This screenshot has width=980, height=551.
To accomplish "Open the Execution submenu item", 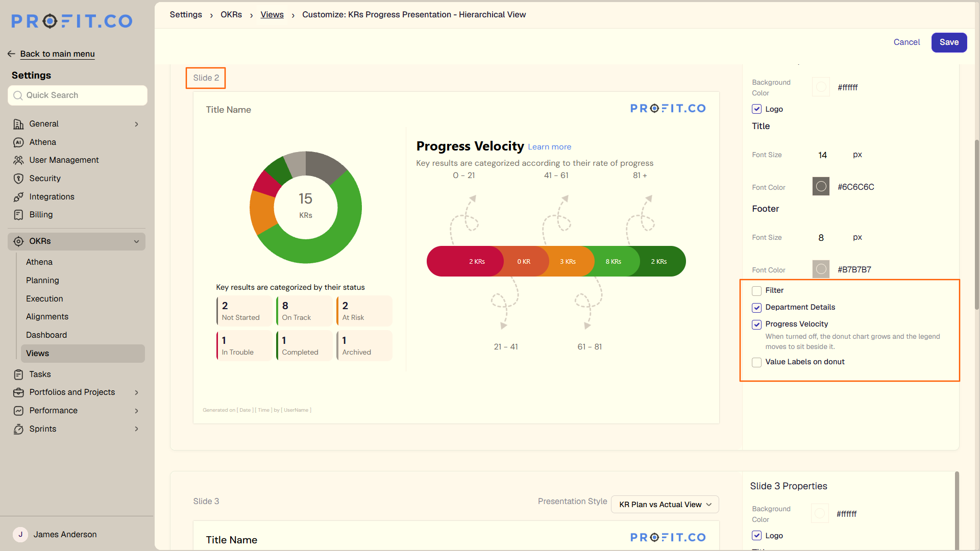I will [44, 299].
